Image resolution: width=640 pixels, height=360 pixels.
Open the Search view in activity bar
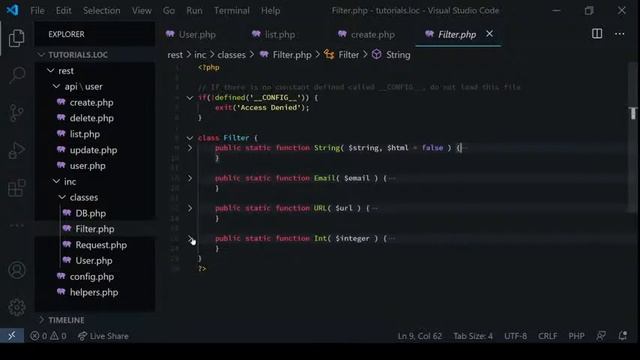[16, 75]
